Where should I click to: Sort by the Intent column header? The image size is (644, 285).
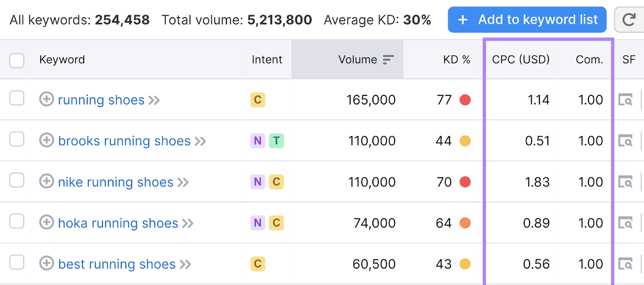pos(267,60)
